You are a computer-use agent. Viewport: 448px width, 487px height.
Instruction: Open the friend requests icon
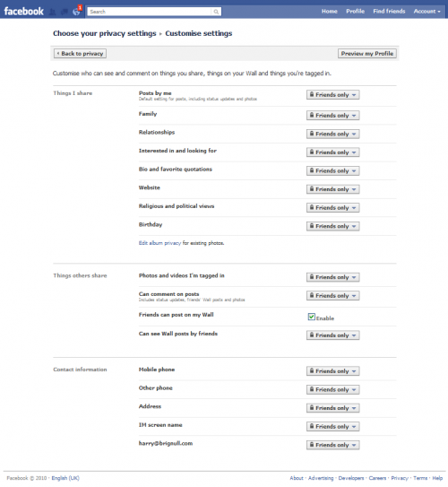coord(53,12)
